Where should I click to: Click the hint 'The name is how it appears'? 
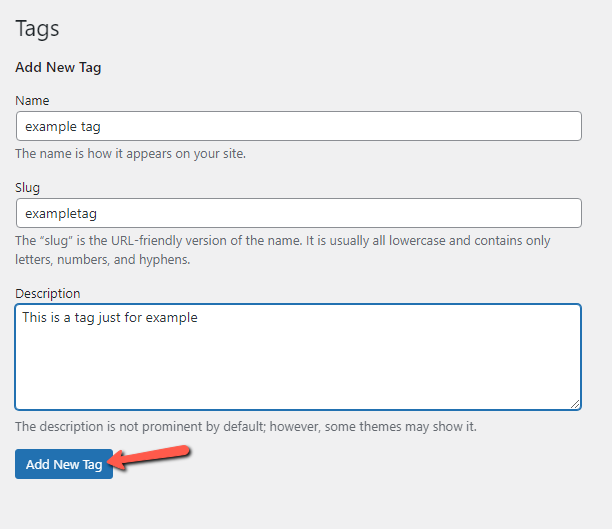(130, 154)
